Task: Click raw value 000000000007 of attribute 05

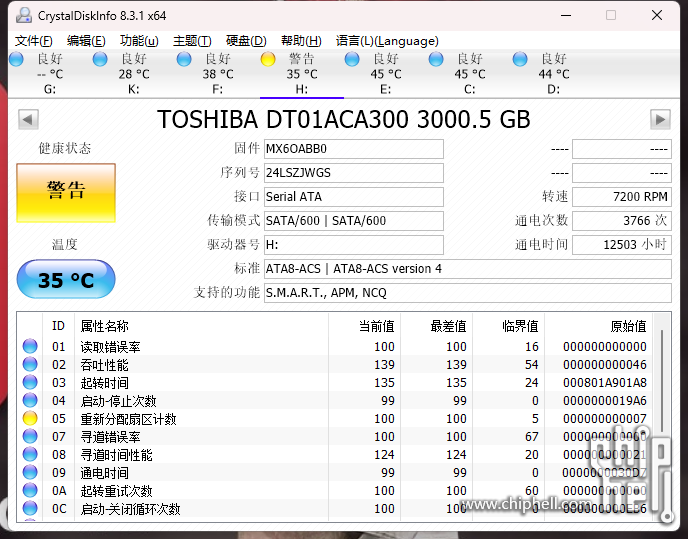Action: click(x=605, y=419)
